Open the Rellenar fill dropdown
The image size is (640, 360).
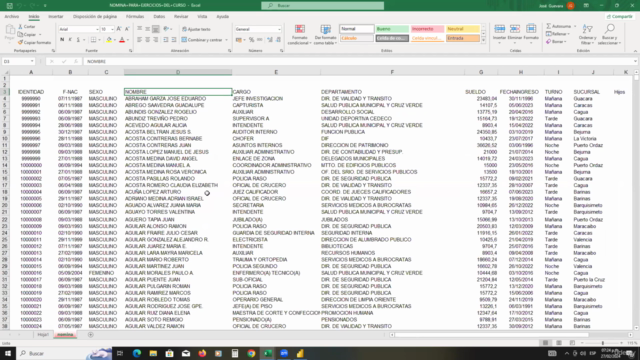558,34
